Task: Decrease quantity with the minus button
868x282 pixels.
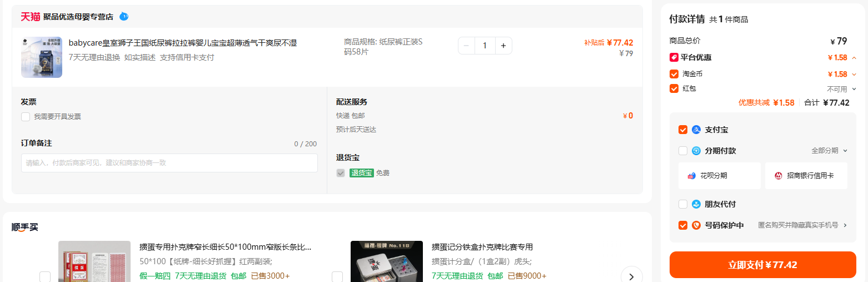Action: 466,46
